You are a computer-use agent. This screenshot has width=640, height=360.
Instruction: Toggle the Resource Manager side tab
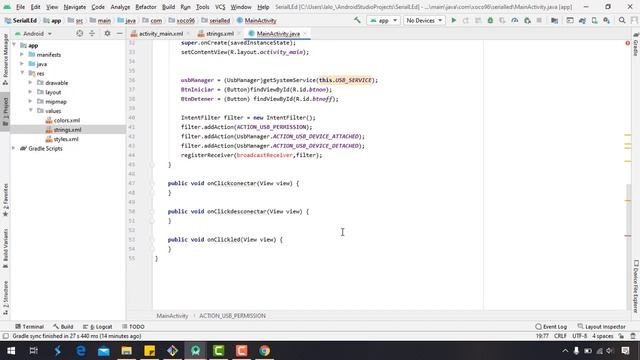tap(5, 60)
